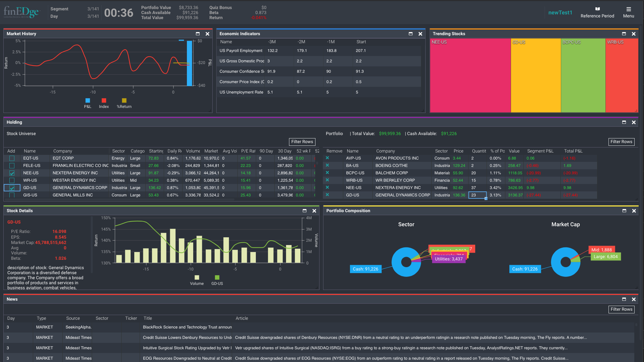The width and height of the screenshot is (644, 362).
Task: Check EQT-US to add it to portfolio
Action: (x=12, y=158)
